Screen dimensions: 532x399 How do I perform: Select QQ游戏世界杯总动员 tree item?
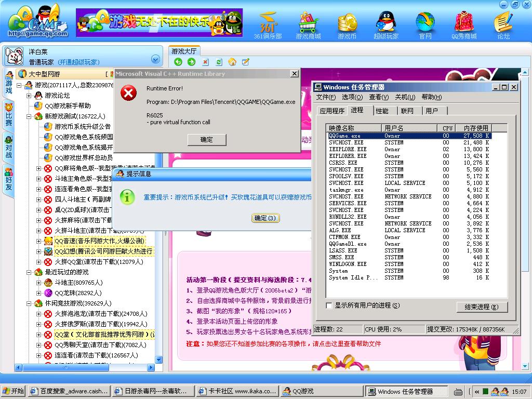pos(84,158)
